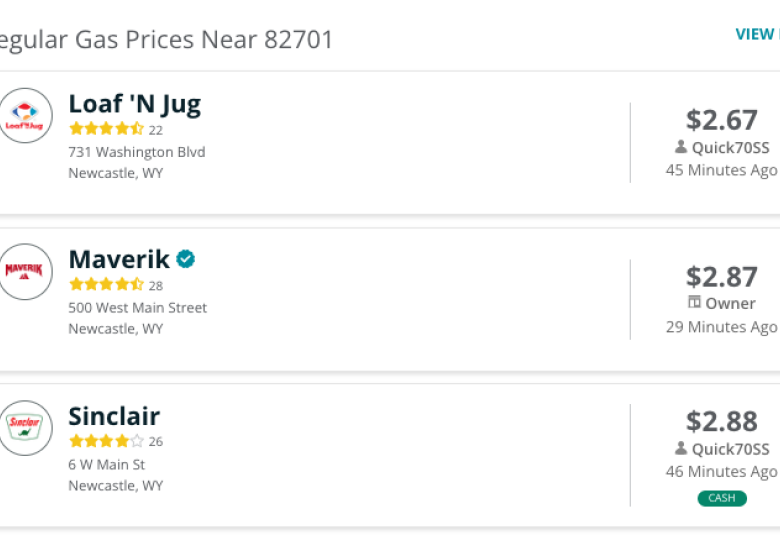The width and height of the screenshot is (780, 535).
Task: Click the Maverik verified badge icon
Action: 186,259
